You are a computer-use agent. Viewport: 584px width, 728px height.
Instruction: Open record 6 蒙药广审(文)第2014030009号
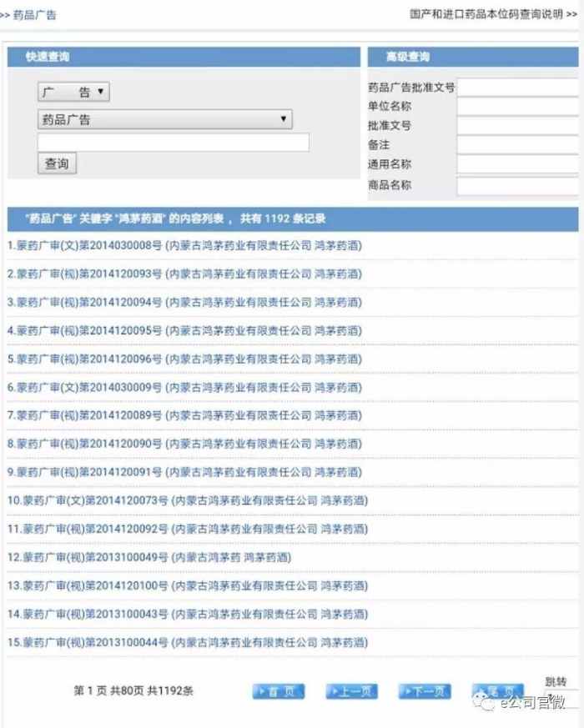tap(184, 387)
